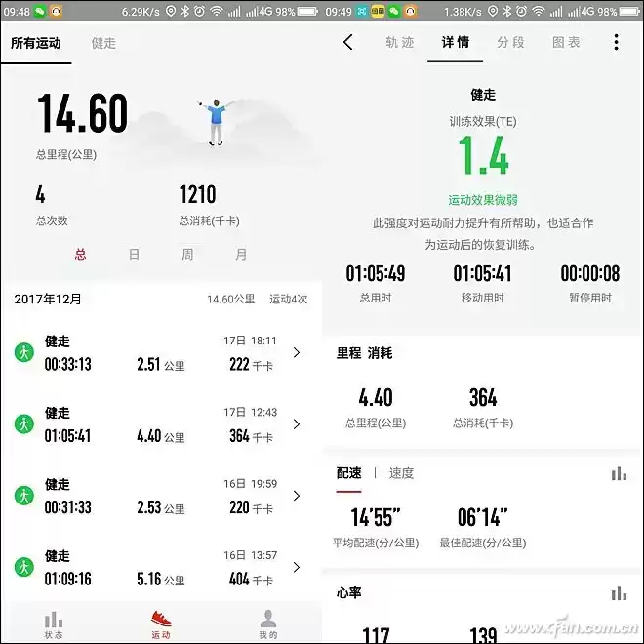
Task: Tap the 训练效果(TE) label
Action: click(483, 122)
